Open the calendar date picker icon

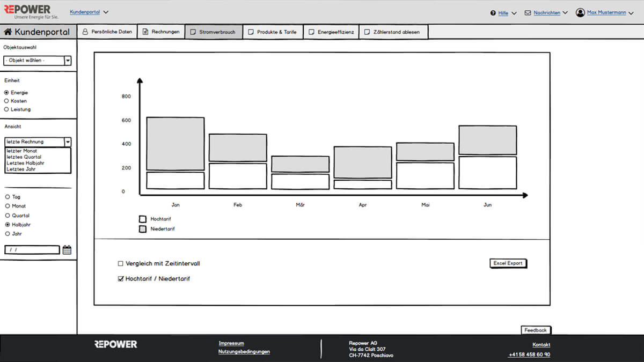[x=67, y=250]
